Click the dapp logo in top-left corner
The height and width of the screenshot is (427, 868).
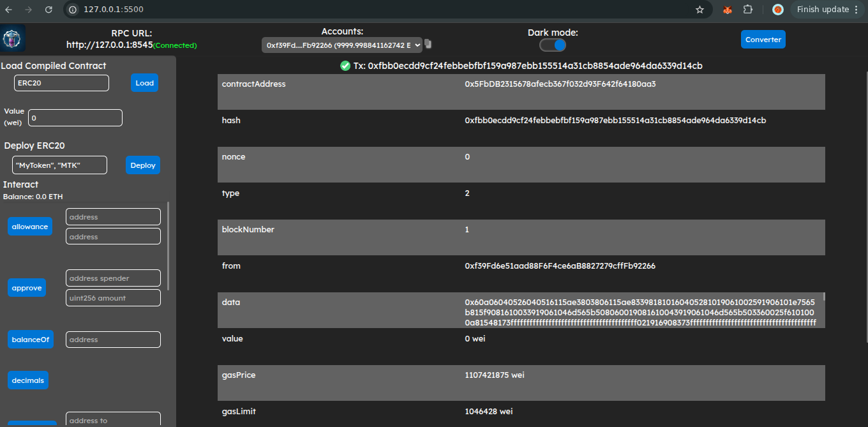[12, 38]
